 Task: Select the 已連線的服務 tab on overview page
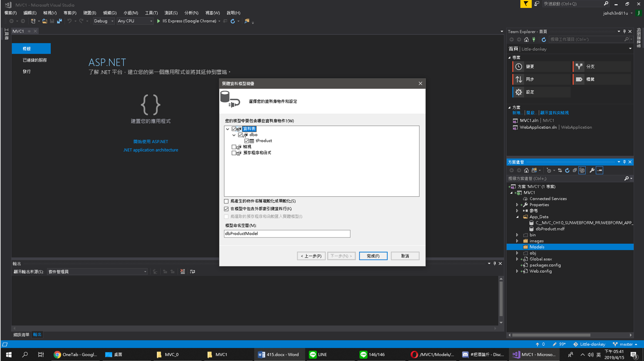point(35,60)
